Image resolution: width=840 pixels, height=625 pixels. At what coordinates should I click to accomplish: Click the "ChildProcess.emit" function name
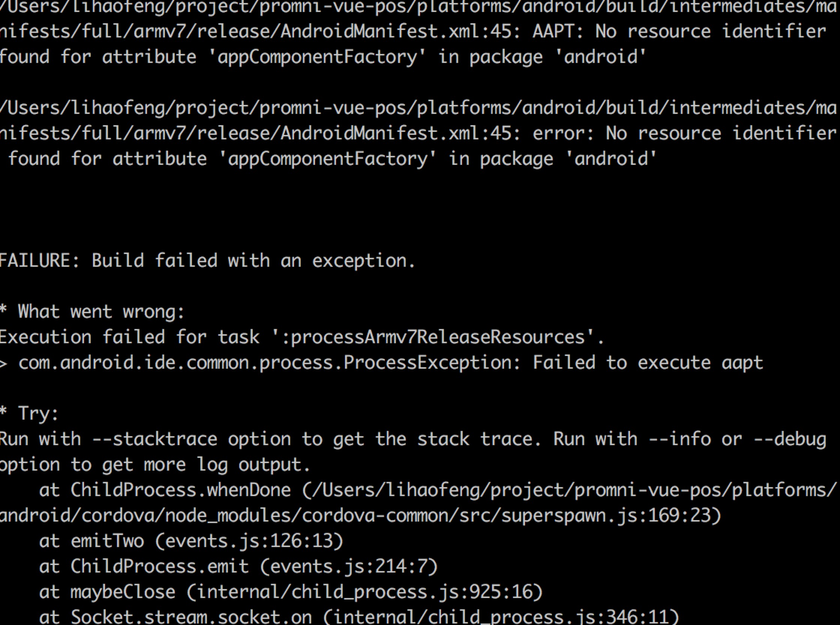(x=159, y=566)
